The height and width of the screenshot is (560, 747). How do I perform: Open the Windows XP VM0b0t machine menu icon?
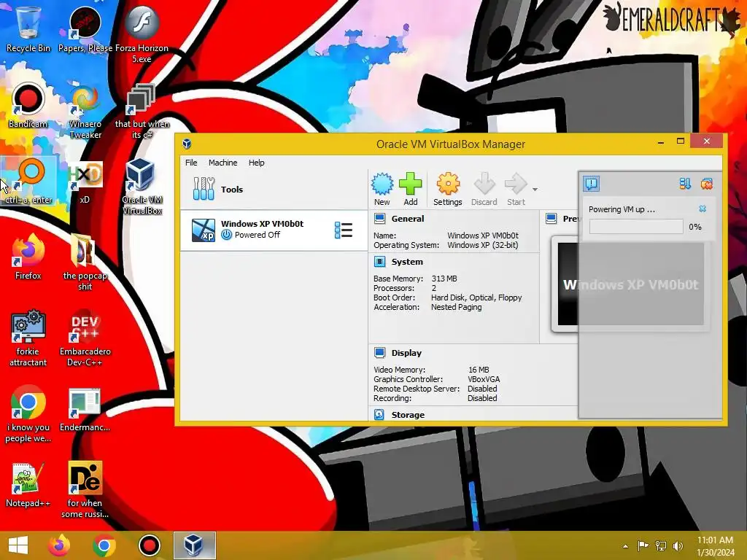tap(344, 230)
